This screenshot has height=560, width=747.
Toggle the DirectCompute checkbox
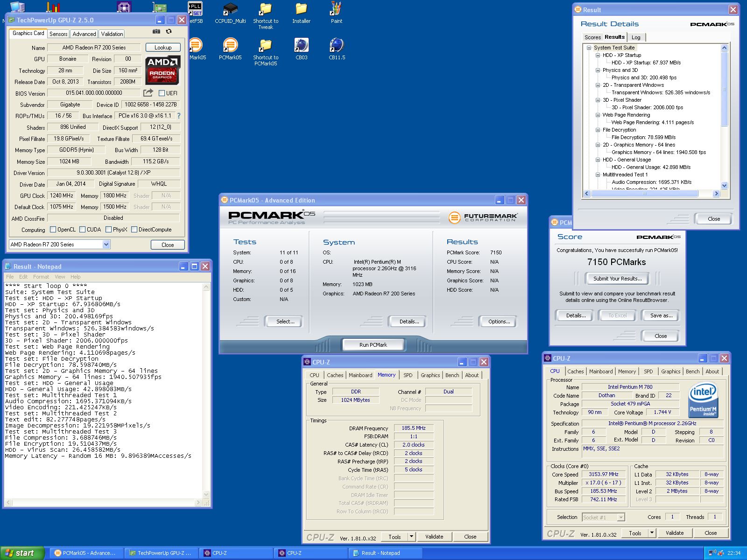[x=134, y=229]
